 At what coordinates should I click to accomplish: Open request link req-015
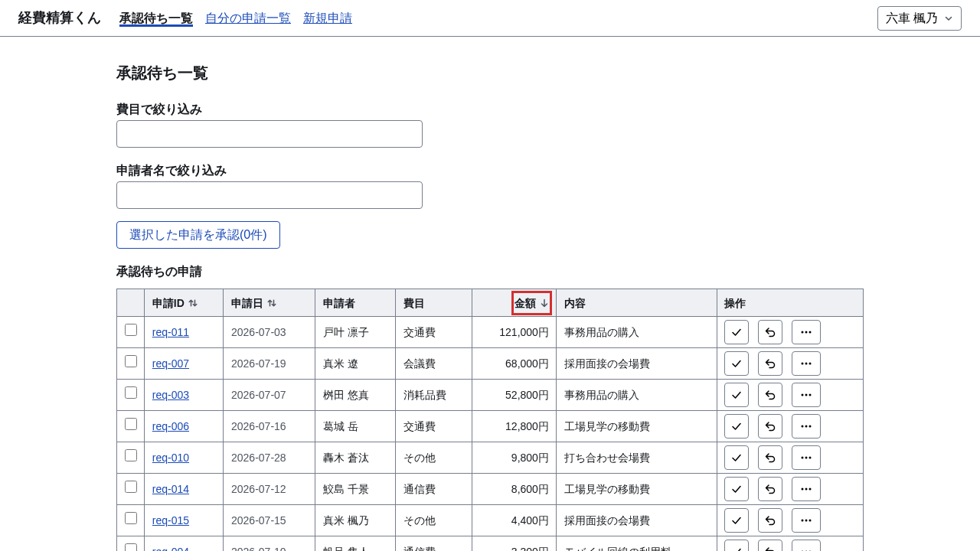[171, 520]
